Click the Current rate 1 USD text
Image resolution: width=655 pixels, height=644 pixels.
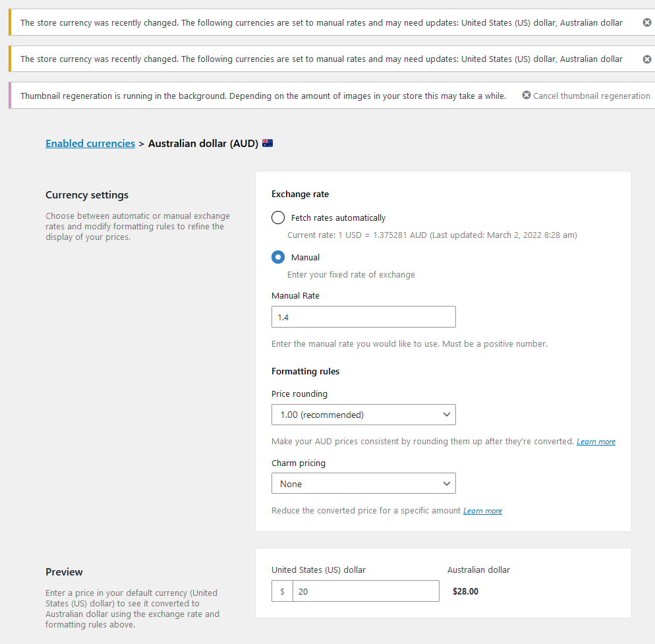point(432,235)
